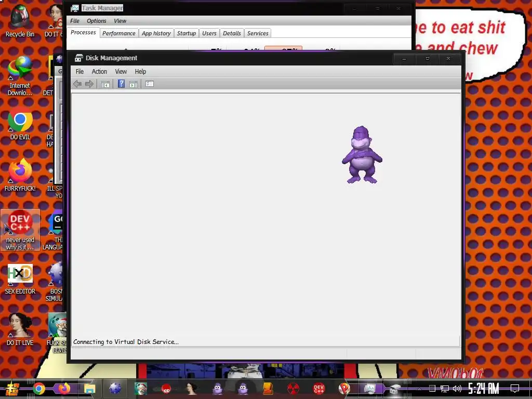Select the Firefox desktop shortcut icon
This screenshot has height=399, width=532.
[20, 175]
